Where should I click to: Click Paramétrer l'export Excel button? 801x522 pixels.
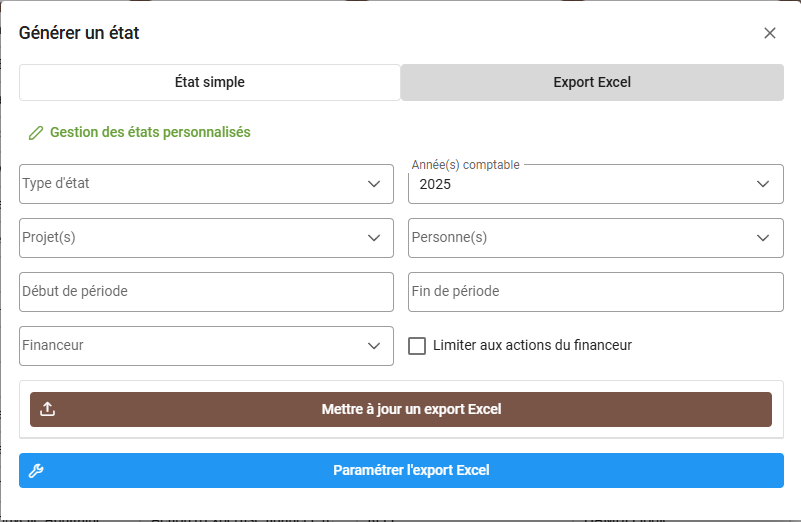tap(410, 470)
